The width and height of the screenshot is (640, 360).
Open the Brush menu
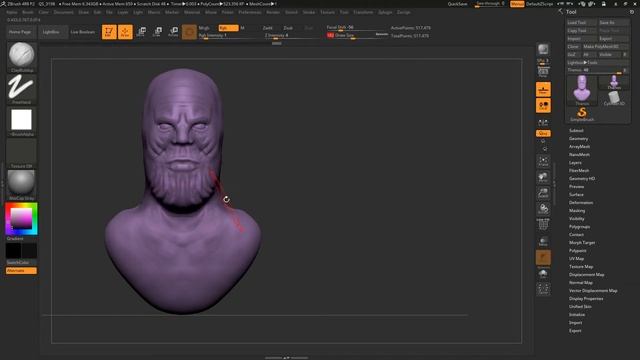click(28, 12)
